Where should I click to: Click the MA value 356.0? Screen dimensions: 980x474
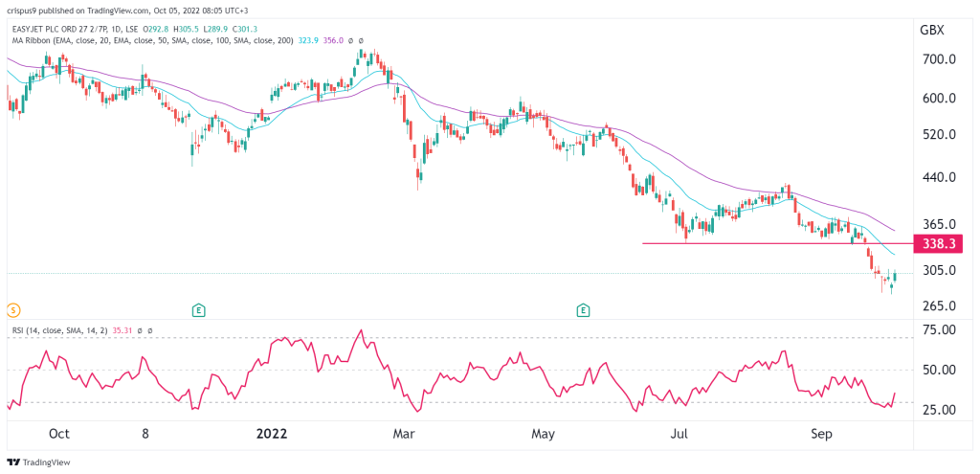332,40
